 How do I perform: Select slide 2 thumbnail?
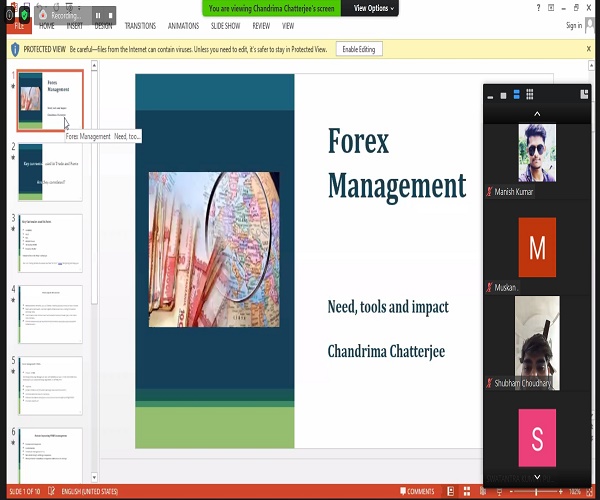(x=50, y=172)
